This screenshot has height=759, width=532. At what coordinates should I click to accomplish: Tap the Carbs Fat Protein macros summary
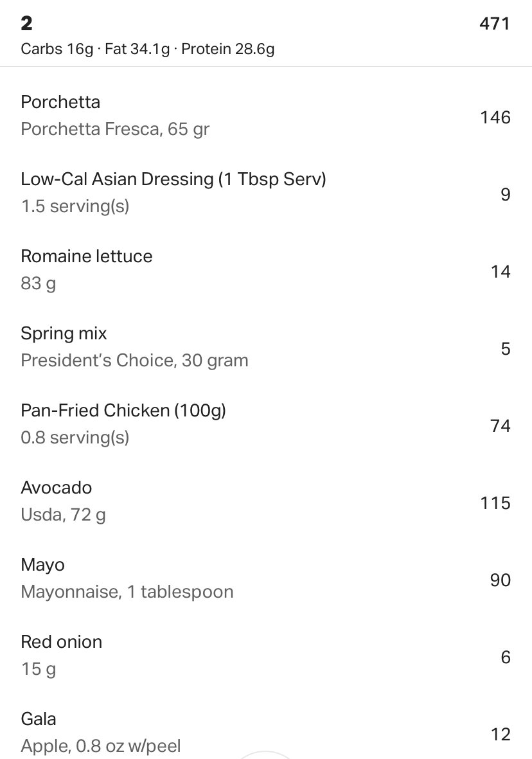coord(148,49)
